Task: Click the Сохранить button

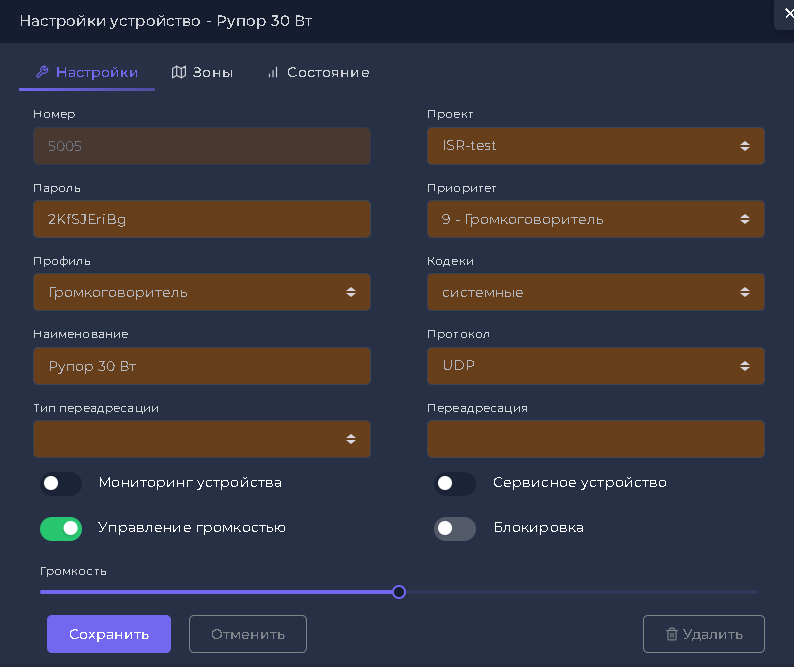Action: click(x=109, y=634)
